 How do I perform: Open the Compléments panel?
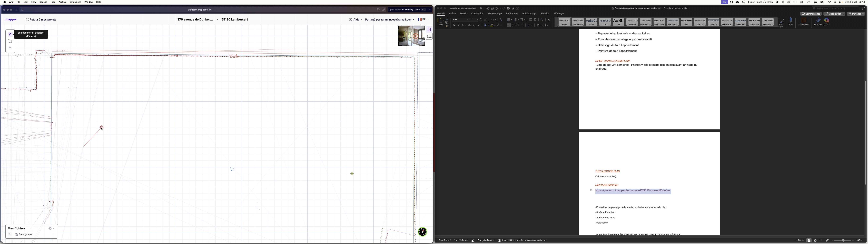(x=804, y=20)
